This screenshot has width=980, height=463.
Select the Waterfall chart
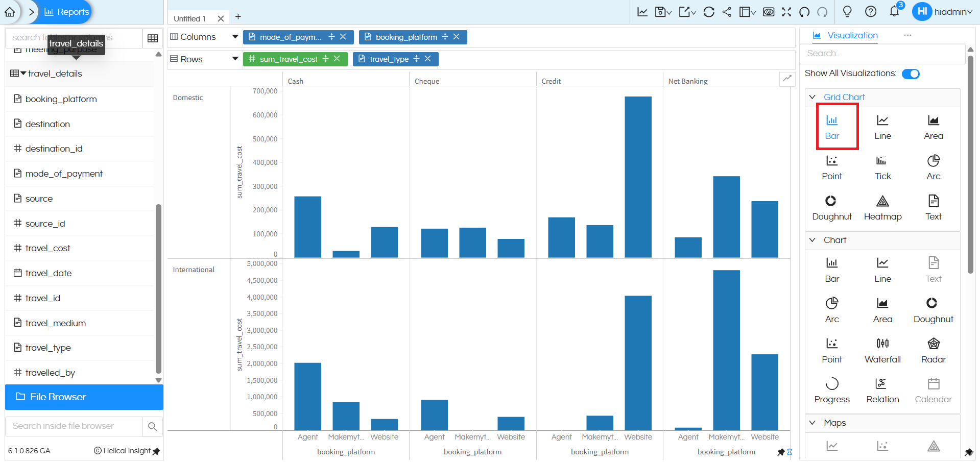pyautogui.click(x=882, y=349)
